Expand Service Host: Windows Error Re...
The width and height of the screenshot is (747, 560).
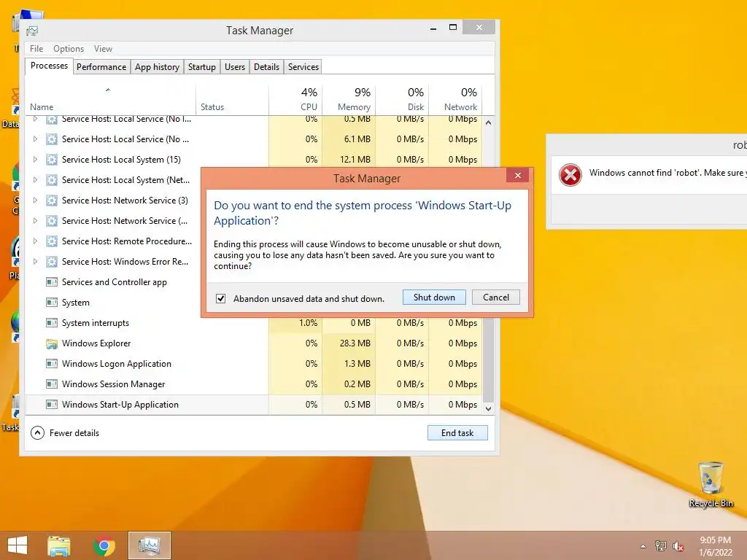pyautogui.click(x=35, y=262)
